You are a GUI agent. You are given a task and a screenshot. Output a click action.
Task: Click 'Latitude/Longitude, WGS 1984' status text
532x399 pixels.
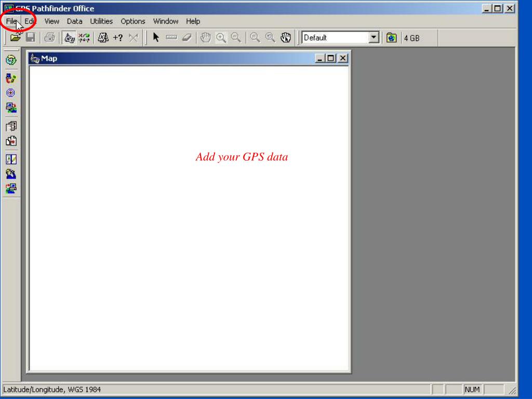point(52,390)
